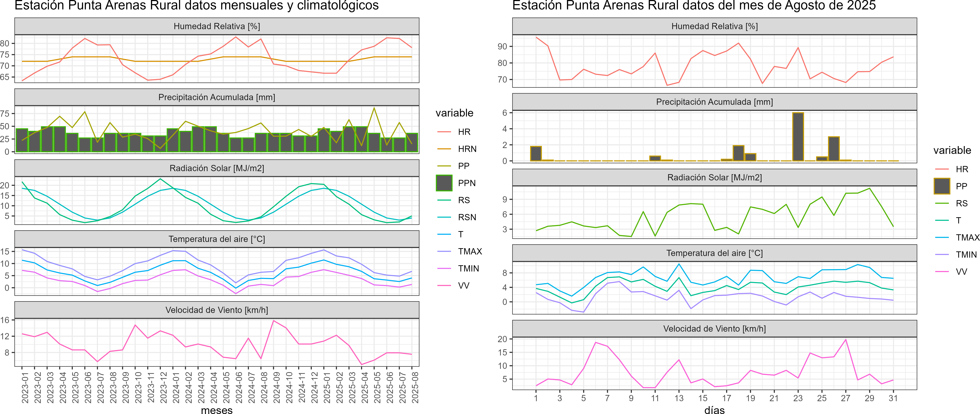Click the day 31 x-axis label

click(x=893, y=398)
